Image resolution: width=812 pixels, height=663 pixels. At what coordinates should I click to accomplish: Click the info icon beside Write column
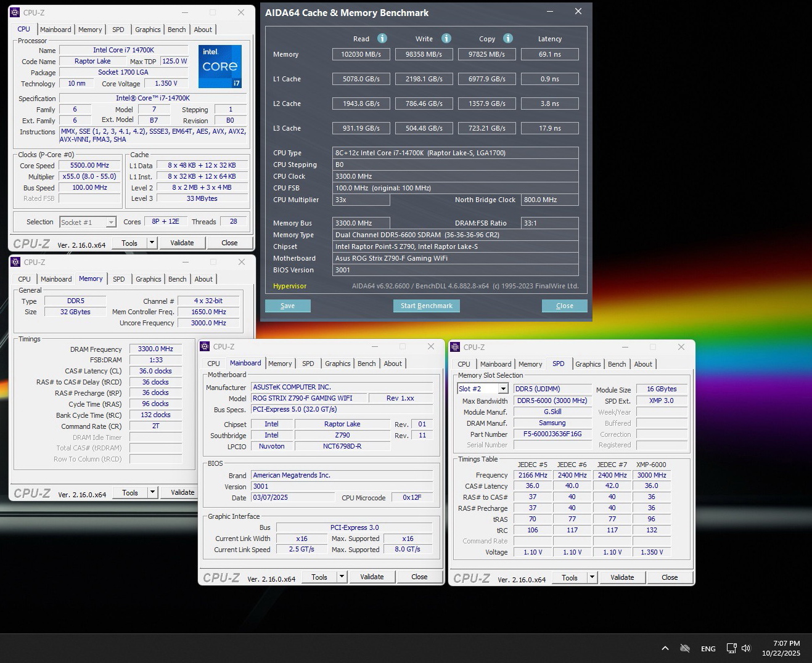click(x=446, y=38)
